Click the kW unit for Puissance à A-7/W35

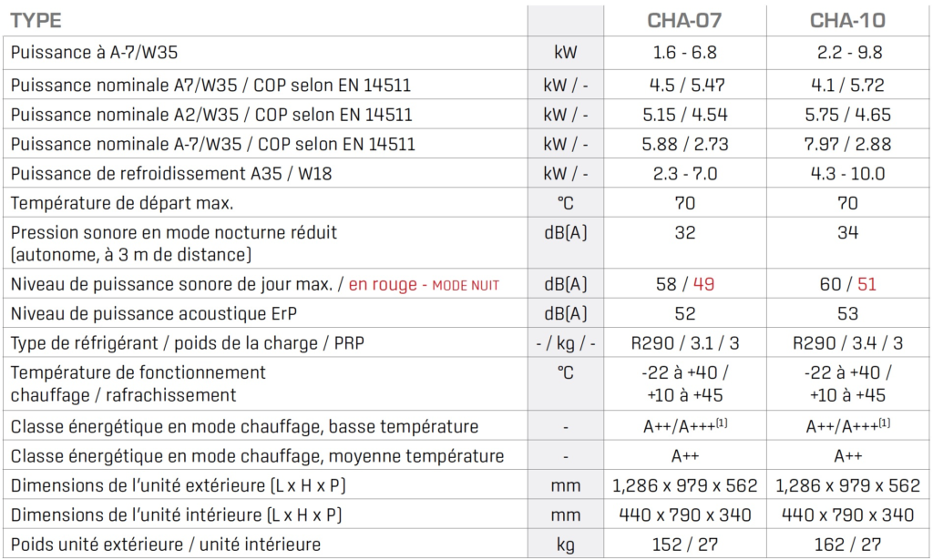click(x=565, y=53)
